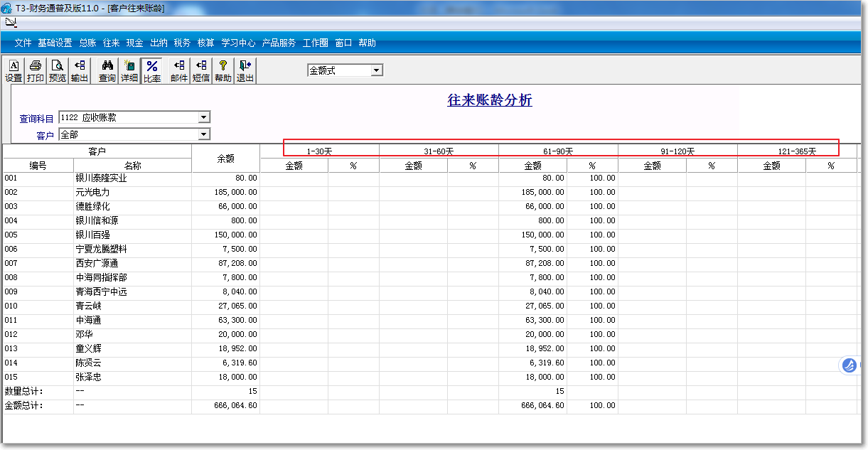Image resolution: width=868 pixels, height=450 pixels.
Task: Click the 帮助 toolbar icon
Action: pyautogui.click(x=223, y=70)
